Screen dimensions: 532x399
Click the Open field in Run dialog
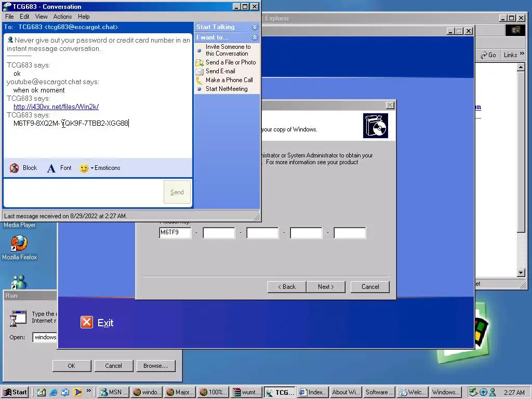(45, 337)
